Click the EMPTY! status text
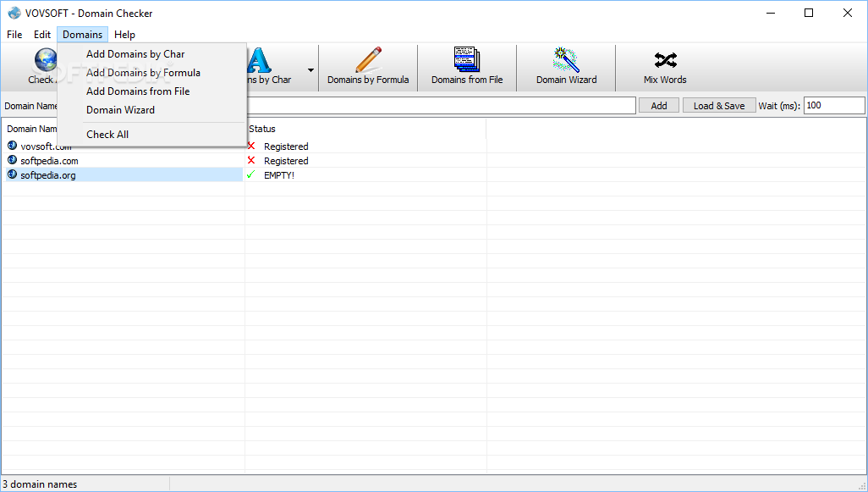This screenshot has width=868, height=492. [279, 175]
